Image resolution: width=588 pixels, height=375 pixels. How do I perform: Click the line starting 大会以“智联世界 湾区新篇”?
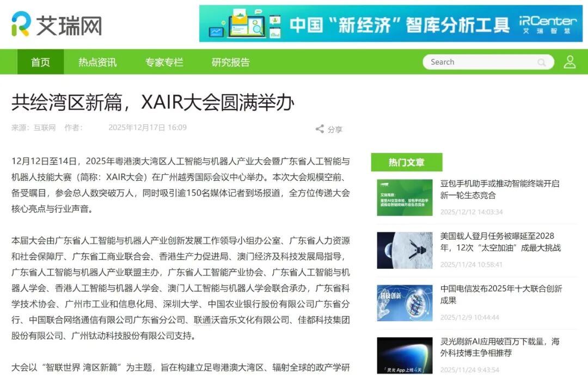[x=181, y=367]
